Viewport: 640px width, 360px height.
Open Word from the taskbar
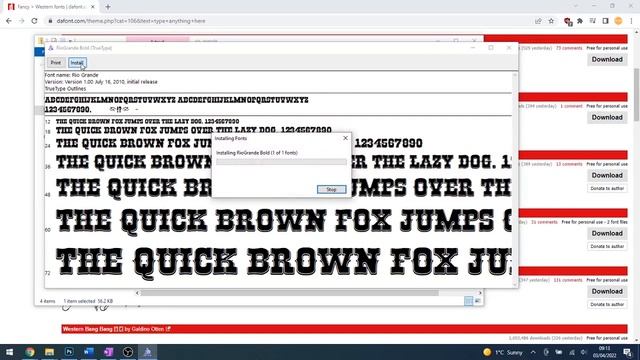tap(89, 352)
